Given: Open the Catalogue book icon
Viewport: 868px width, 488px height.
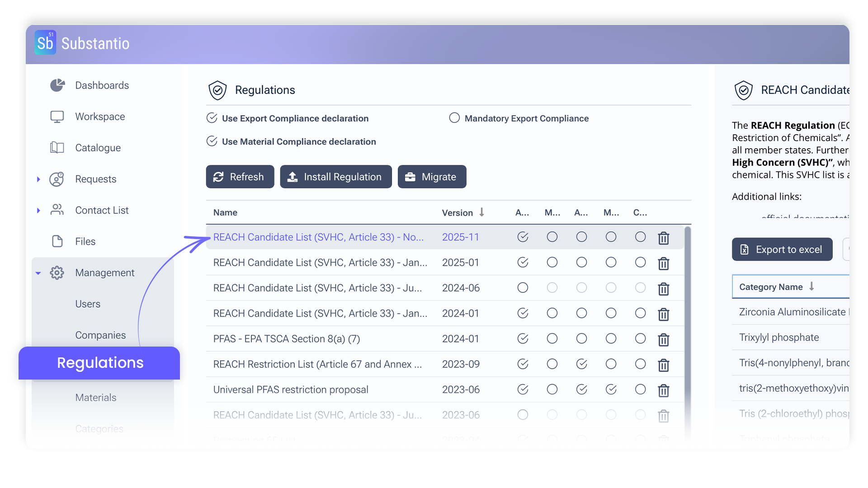Looking at the screenshot, I should point(57,147).
